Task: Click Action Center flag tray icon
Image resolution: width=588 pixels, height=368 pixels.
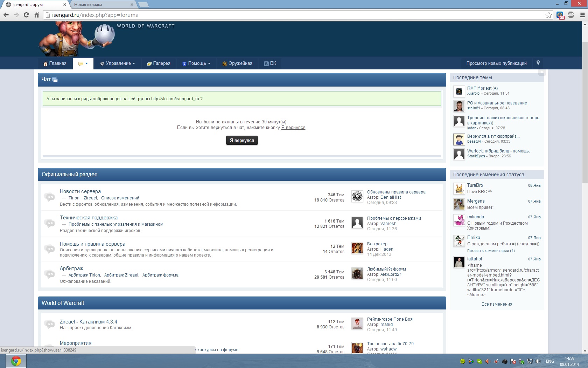Action: 513,361
